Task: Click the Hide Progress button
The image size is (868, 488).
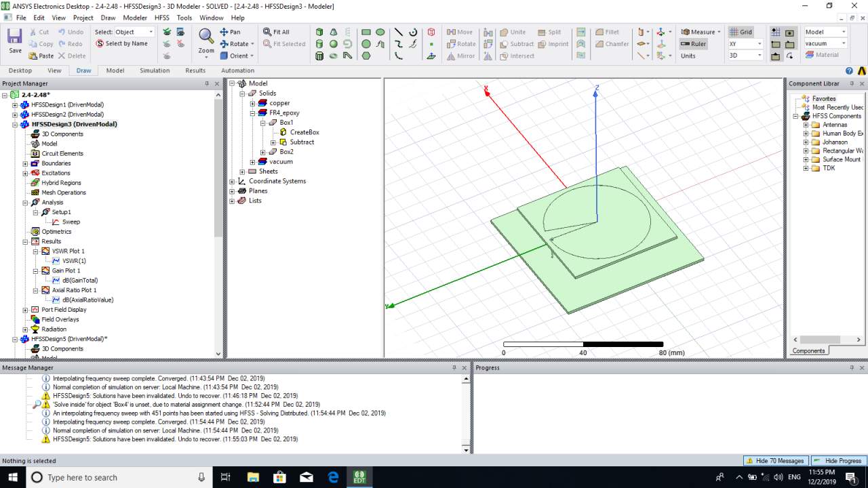Action: (x=838, y=461)
